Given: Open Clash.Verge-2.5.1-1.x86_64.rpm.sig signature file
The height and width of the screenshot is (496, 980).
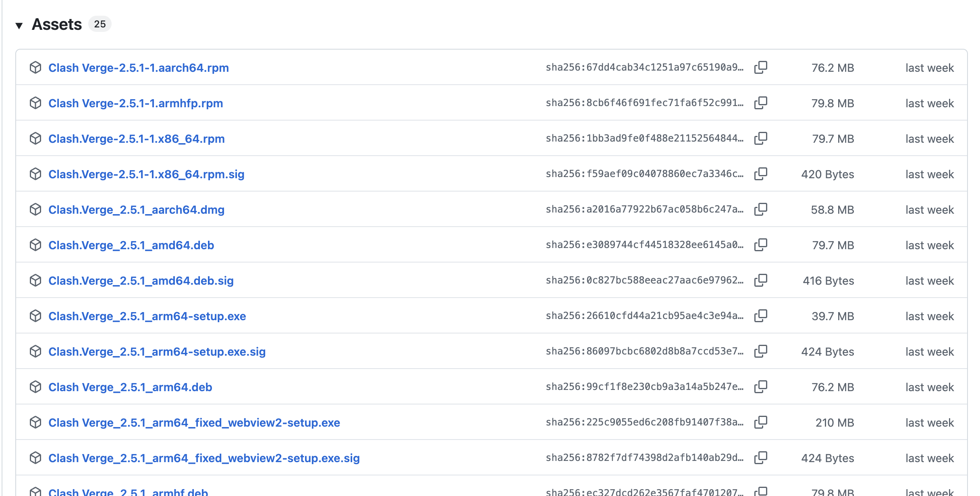Looking at the screenshot, I should 146,174.
